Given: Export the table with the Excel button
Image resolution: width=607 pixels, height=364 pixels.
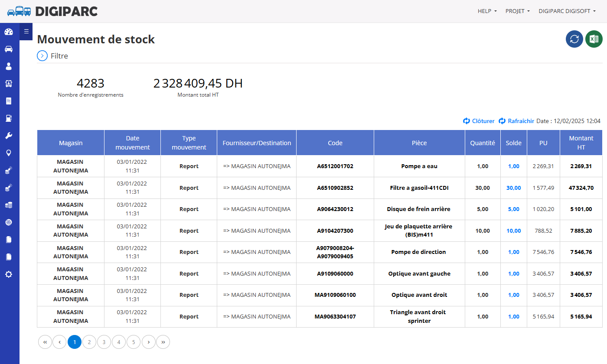Looking at the screenshot, I should point(594,39).
